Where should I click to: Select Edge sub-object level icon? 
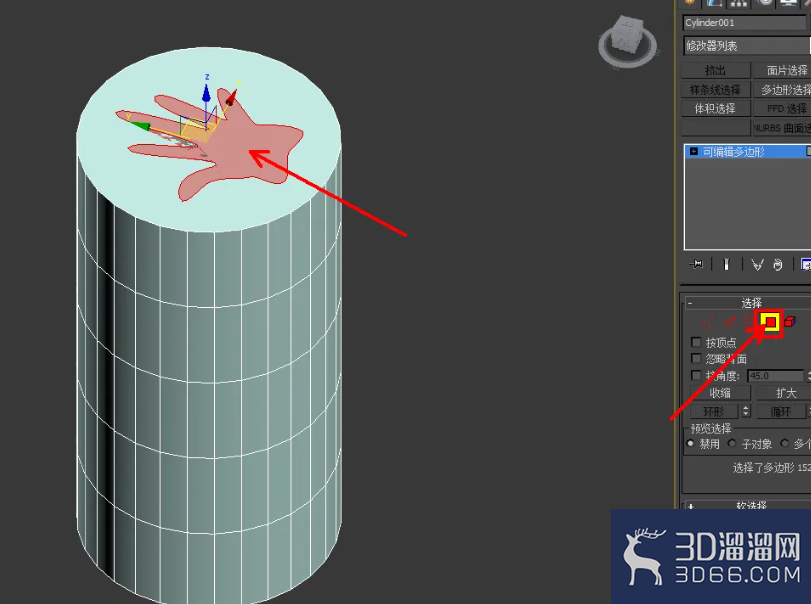pos(729,322)
